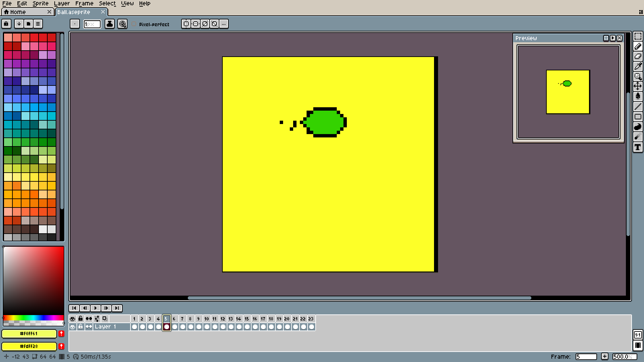Pick the Eyedropper tool
Viewport: 644px width, 362px height.
(638, 66)
